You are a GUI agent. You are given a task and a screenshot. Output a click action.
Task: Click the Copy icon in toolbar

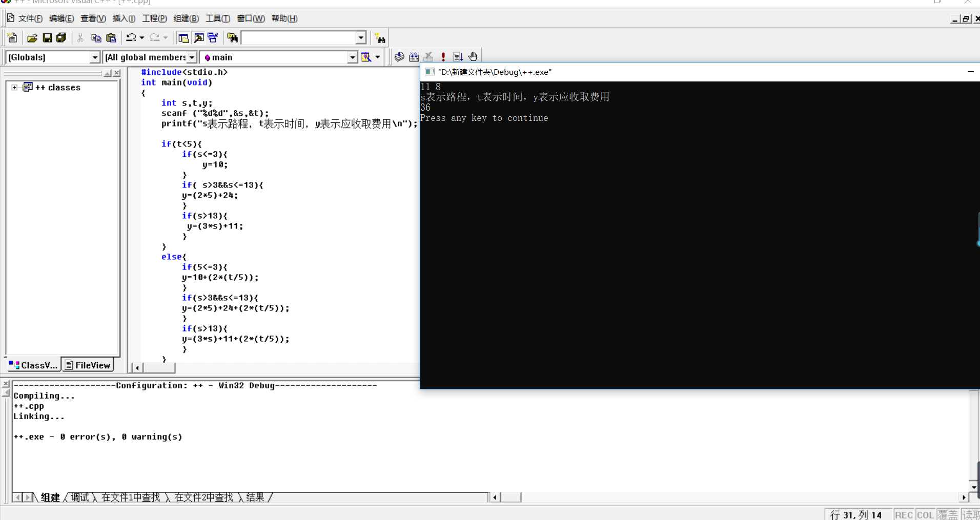96,38
